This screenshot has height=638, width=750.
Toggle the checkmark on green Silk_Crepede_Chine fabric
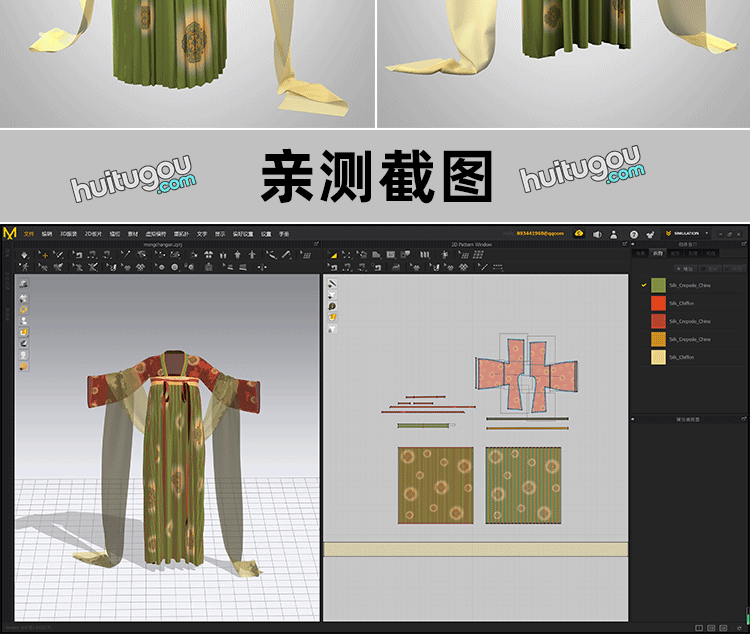(644, 285)
